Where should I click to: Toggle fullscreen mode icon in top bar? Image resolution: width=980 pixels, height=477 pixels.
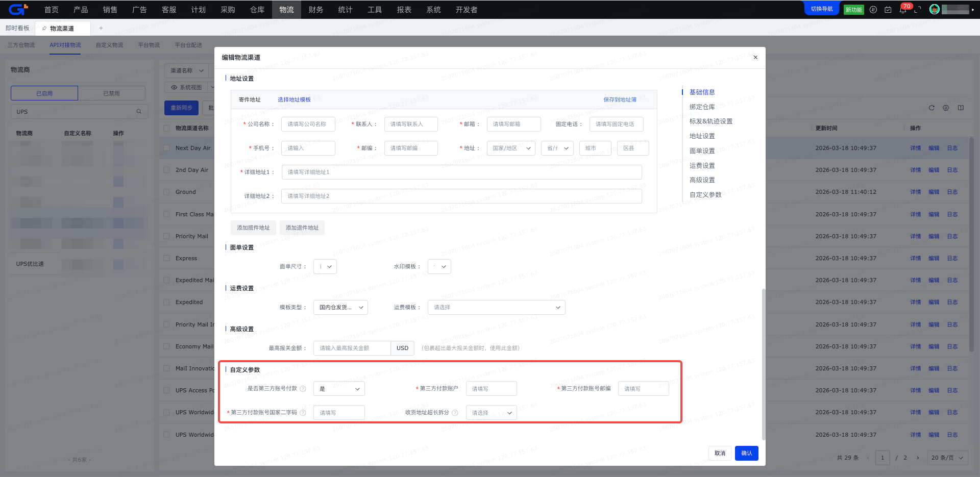(917, 9)
